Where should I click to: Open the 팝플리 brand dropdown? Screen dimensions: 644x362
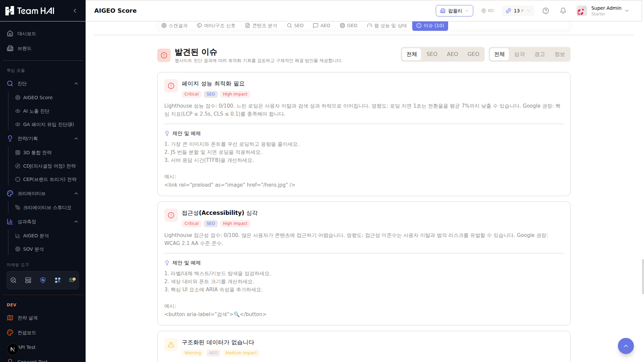[x=454, y=11]
